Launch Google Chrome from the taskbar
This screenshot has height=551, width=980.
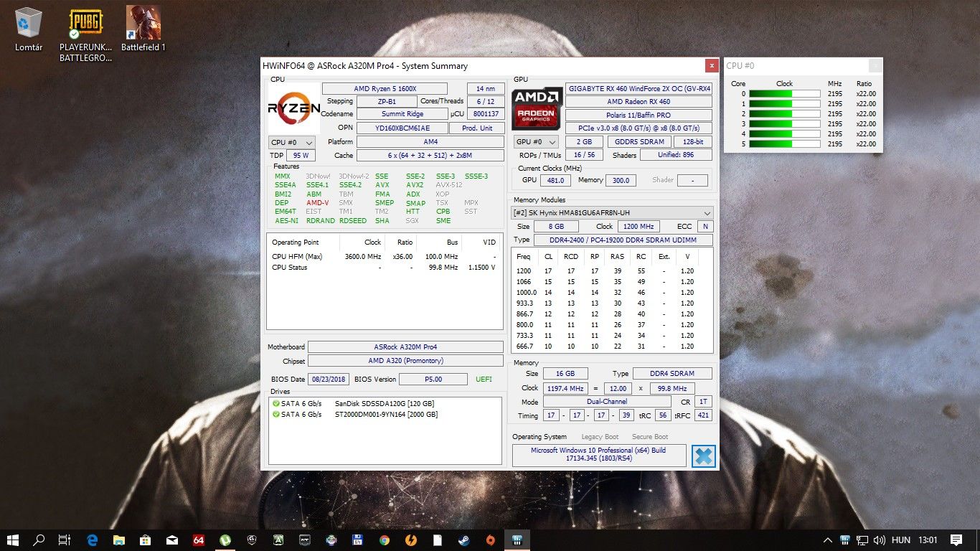(x=384, y=540)
